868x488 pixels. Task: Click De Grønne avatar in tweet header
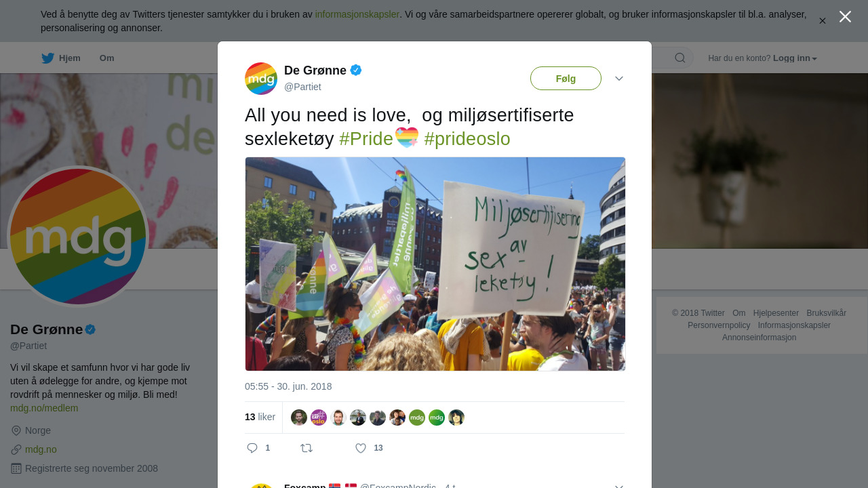(x=261, y=79)
